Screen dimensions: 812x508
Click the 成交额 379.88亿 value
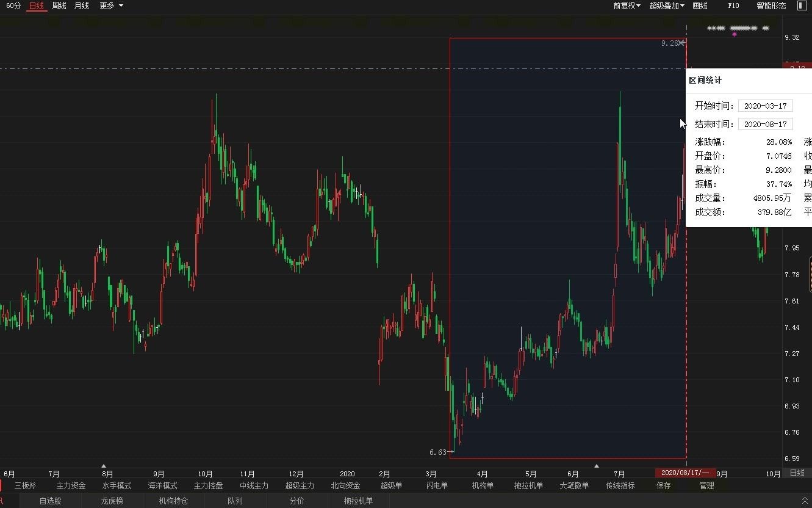coord(775,212)
